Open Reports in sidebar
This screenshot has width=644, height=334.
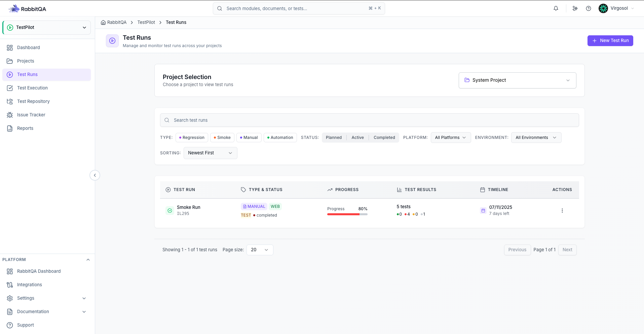(46, 128)
